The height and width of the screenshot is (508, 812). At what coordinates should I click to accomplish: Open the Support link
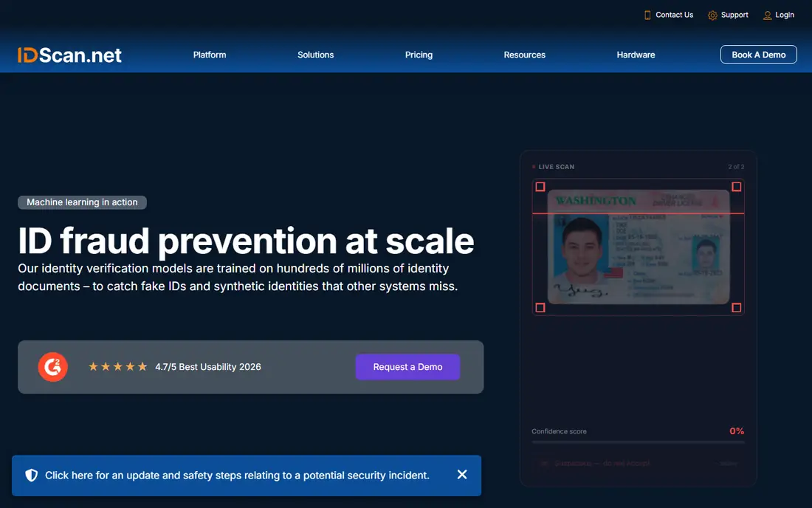coord(734,15)
